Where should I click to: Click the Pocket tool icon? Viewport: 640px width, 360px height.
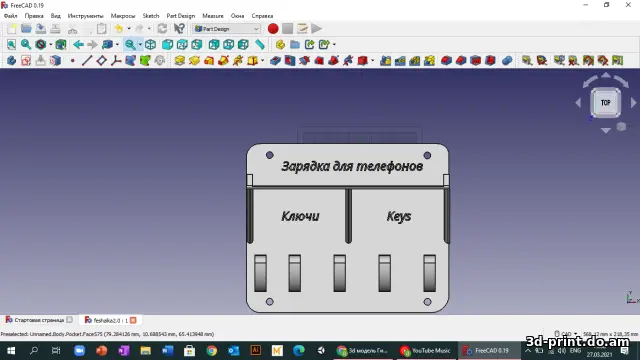[276, 61]
